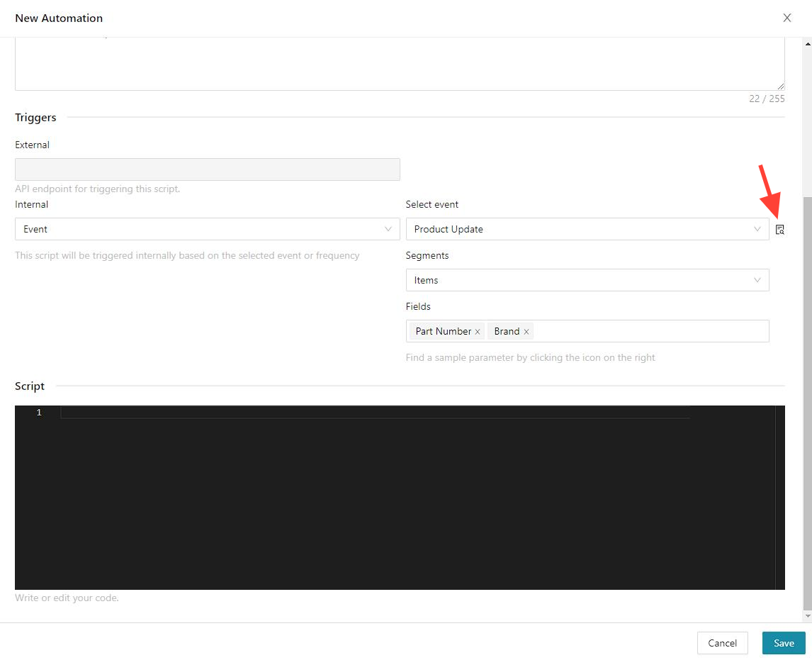
Task: Click the sample parameter icon beside Select event
Action: click(x=779, y=230)
